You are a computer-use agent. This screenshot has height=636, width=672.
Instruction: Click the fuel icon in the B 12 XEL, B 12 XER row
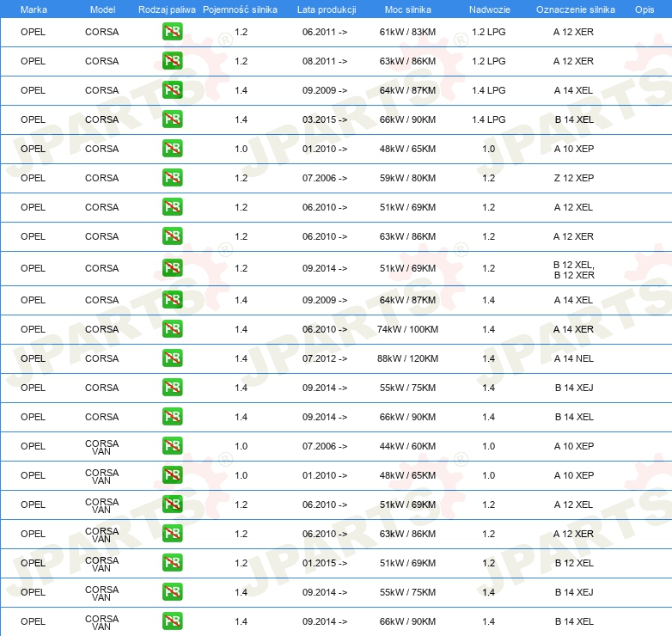pos(172,268)
